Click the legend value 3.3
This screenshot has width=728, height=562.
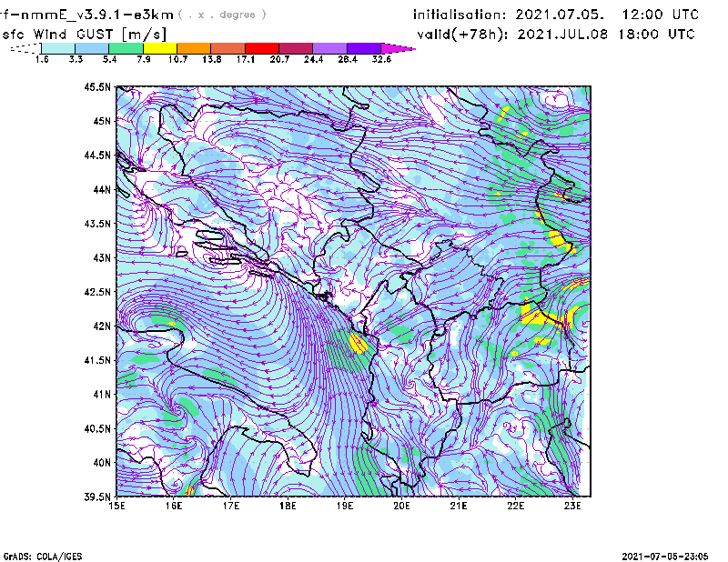(76, 59)
